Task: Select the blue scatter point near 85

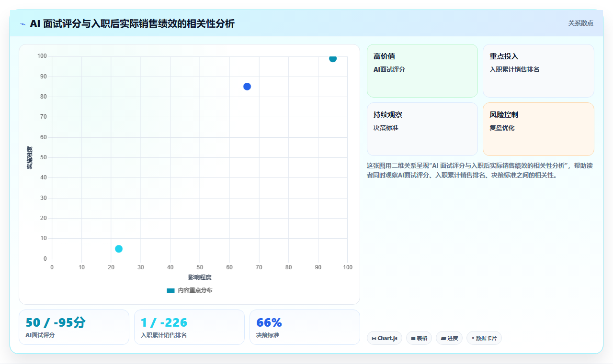Action: pos(247,87)
